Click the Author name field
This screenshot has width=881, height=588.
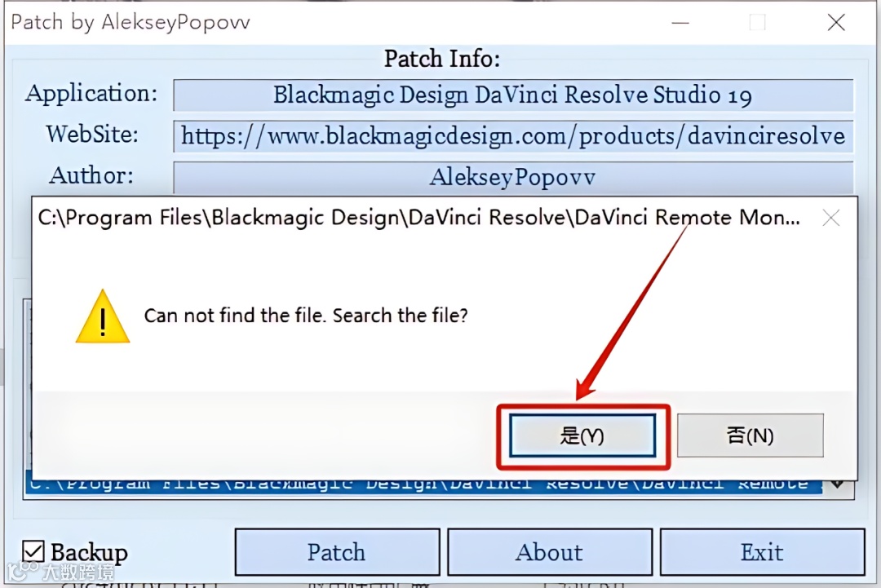[513, 178]
